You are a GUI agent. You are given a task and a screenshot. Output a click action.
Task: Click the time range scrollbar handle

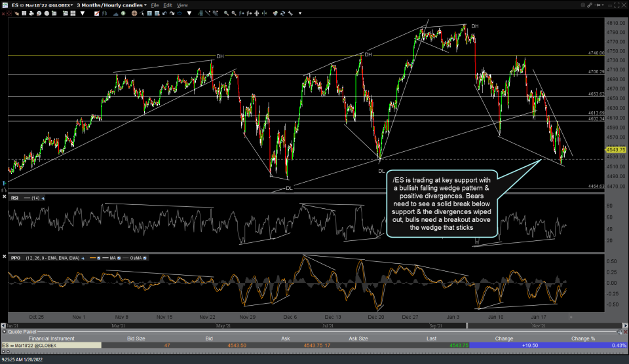[467, 325]
